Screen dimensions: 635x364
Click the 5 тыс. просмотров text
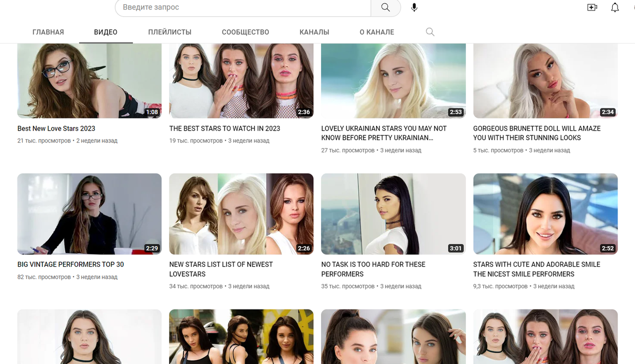498,151
